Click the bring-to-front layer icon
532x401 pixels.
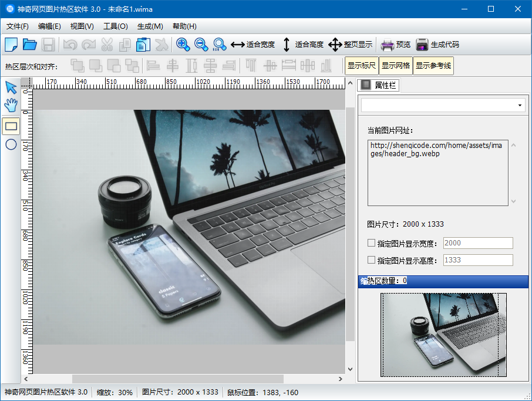click(78, 66)
